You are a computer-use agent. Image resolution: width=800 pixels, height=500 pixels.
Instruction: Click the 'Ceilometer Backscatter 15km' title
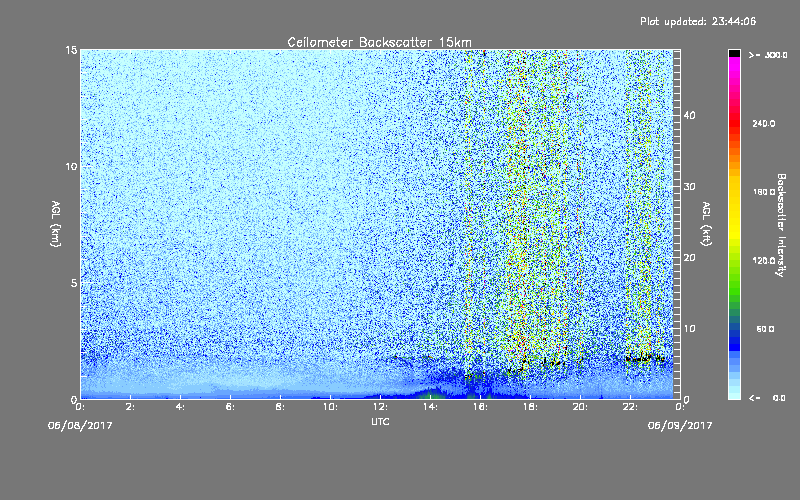379,42
